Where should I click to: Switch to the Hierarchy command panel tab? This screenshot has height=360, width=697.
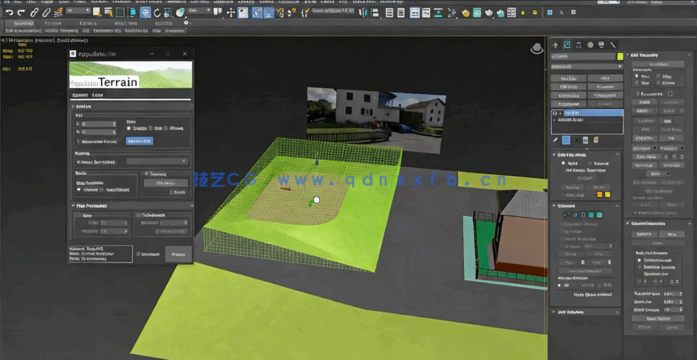coord(578,45)
